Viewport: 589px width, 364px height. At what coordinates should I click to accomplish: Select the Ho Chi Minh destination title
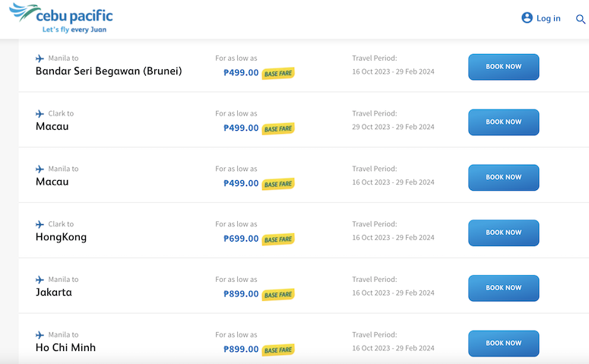tap(65, 347)
